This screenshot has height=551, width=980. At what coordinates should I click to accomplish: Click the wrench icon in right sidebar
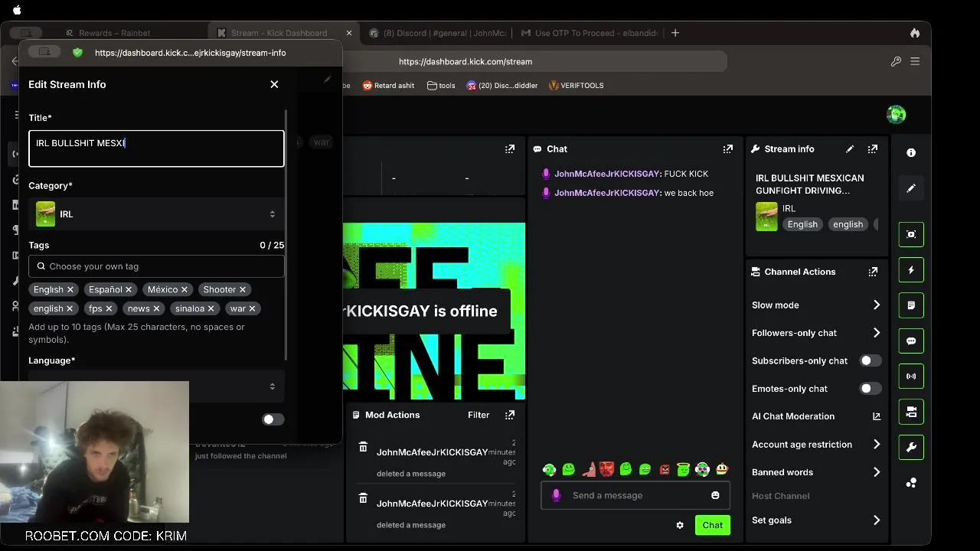[x=911, y=448]
